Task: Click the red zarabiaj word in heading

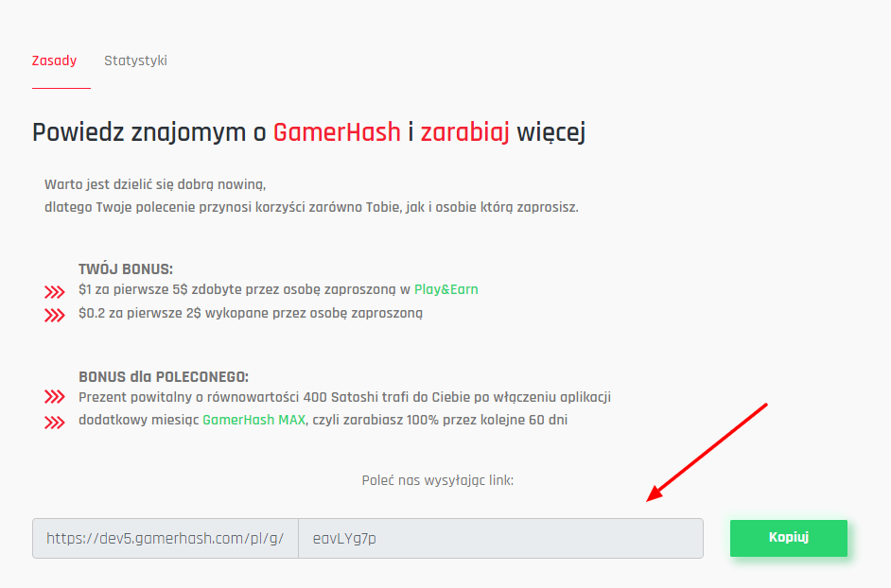Action: [x=464, y=132]
